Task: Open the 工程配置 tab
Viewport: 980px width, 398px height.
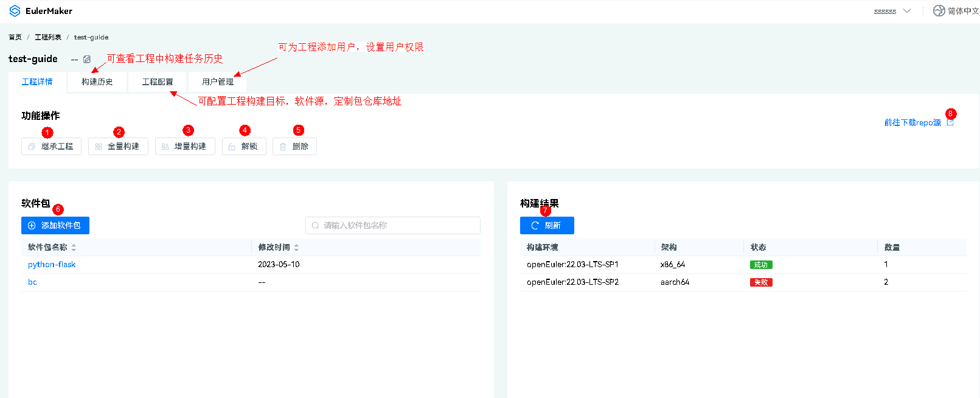Action: click(x=158, y=82)
